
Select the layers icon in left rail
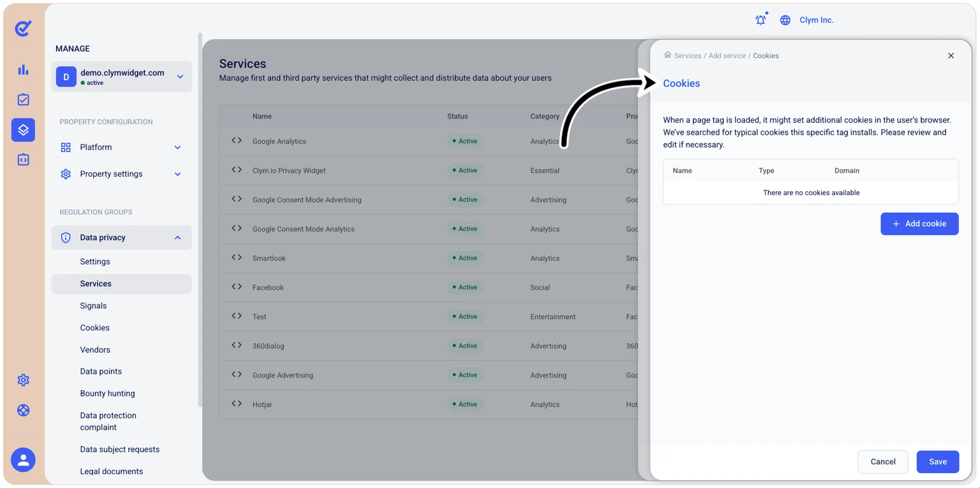click(x=23, y=130)
